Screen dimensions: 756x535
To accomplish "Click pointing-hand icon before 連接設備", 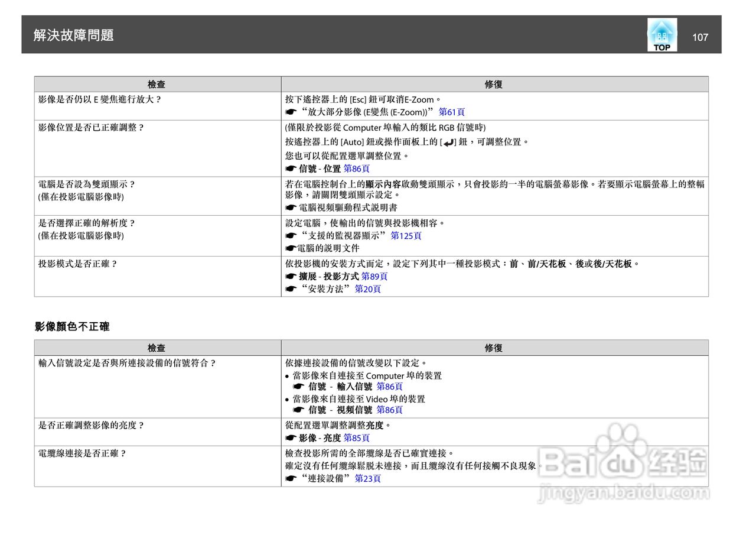I will [x=291, y=478].
